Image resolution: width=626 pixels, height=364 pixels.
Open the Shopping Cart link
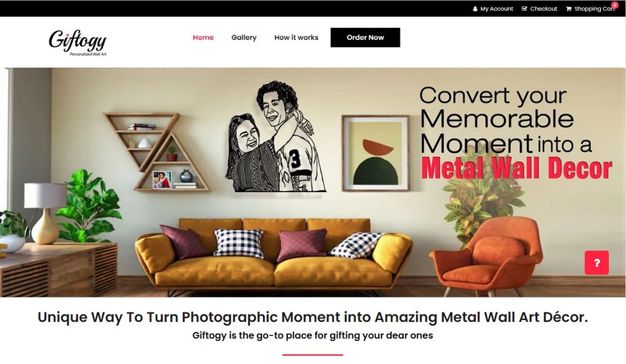(x=594, y=9)
